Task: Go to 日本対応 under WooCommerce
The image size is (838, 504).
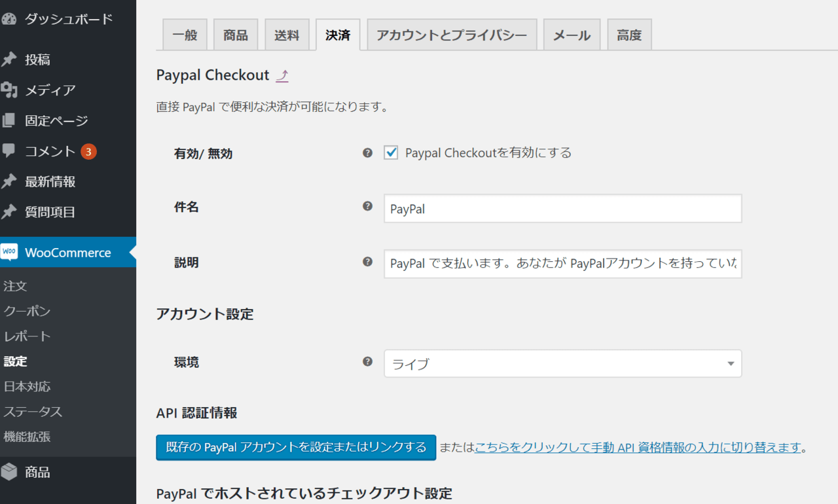Action: (27, 386)
